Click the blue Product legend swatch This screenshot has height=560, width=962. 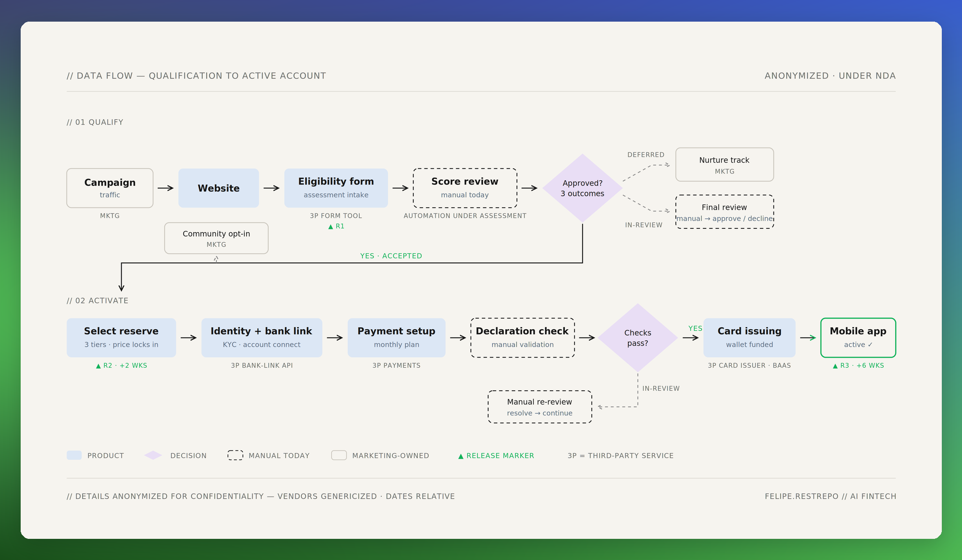pos(74,455)
